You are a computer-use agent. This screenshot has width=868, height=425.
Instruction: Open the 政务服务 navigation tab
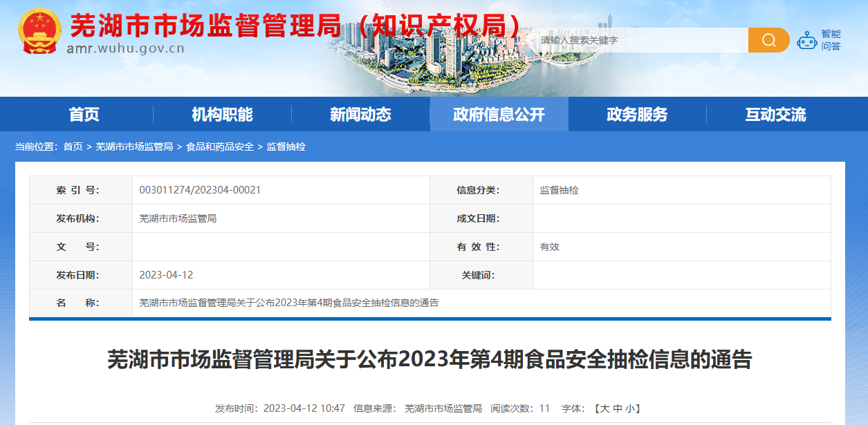tap(638, 115)
